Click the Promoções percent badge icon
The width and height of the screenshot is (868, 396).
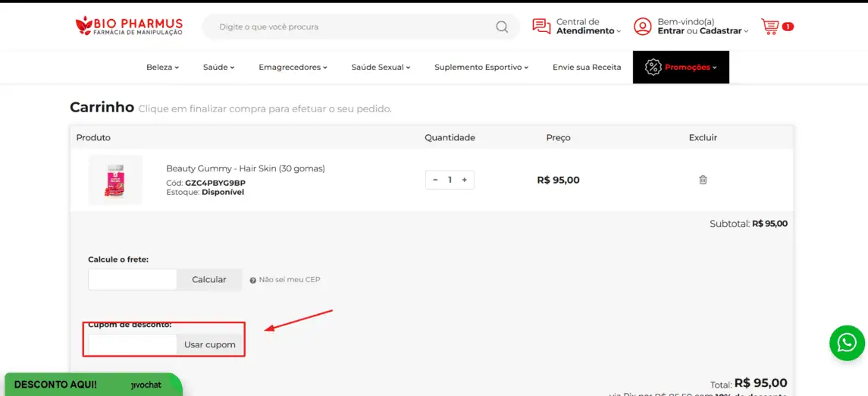pyautogui.click(x=653, y=67)
